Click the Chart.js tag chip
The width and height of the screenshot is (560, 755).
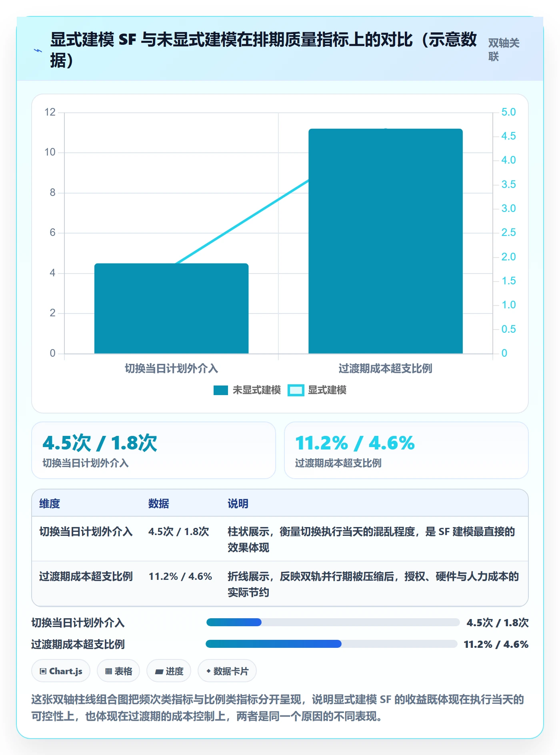(61, 671)
